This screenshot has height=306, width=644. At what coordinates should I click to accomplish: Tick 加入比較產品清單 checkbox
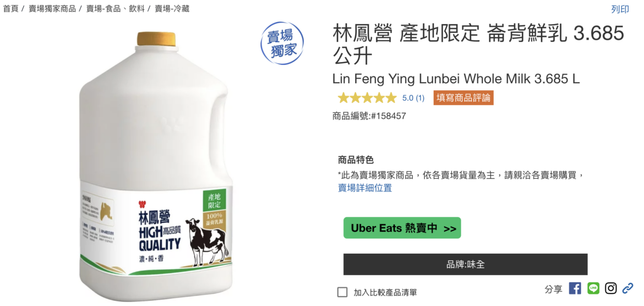coord(342,292)
